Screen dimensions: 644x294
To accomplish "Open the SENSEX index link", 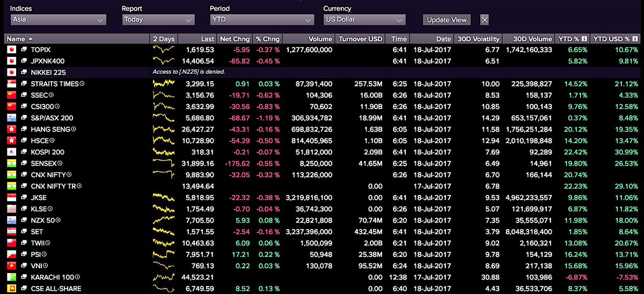I will point(43,163).
